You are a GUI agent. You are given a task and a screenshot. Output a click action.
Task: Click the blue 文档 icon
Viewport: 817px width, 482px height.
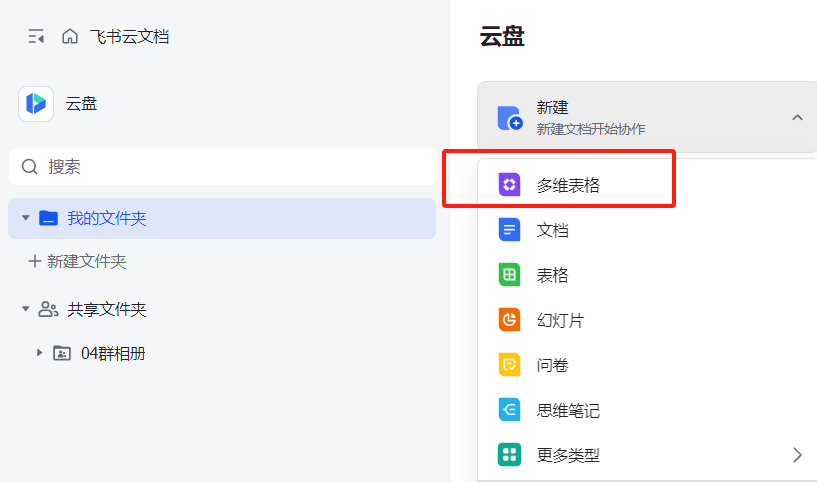coord(510,230)
